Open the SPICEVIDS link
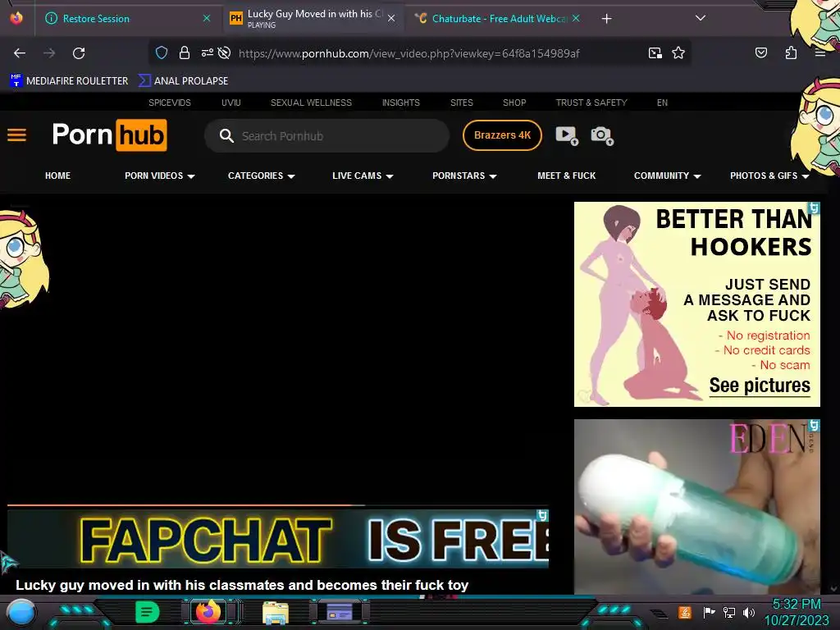This screenshot has height=630, width=840. (x=170, y=103)
